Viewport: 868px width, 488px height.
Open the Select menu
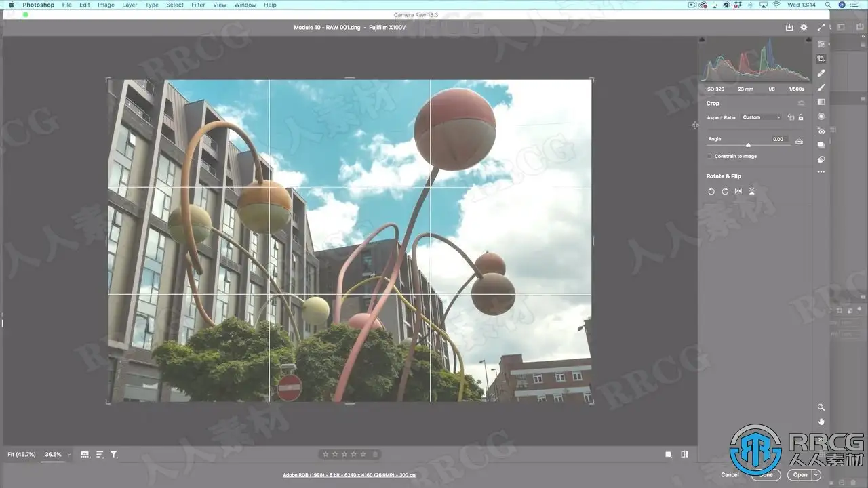pos(175,5)
